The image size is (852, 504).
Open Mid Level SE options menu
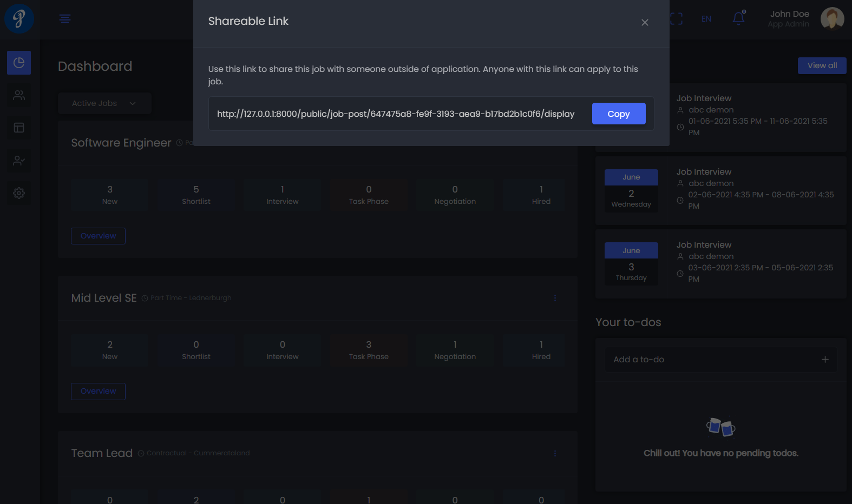(555, 298)
